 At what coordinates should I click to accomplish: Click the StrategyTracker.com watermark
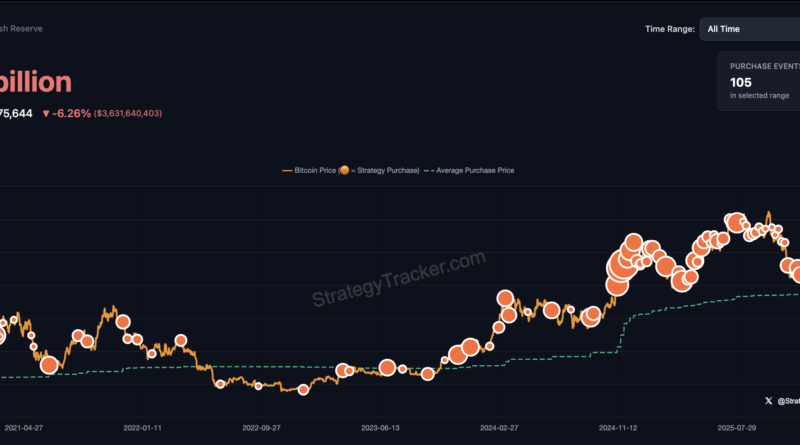[x=398, y=279]
